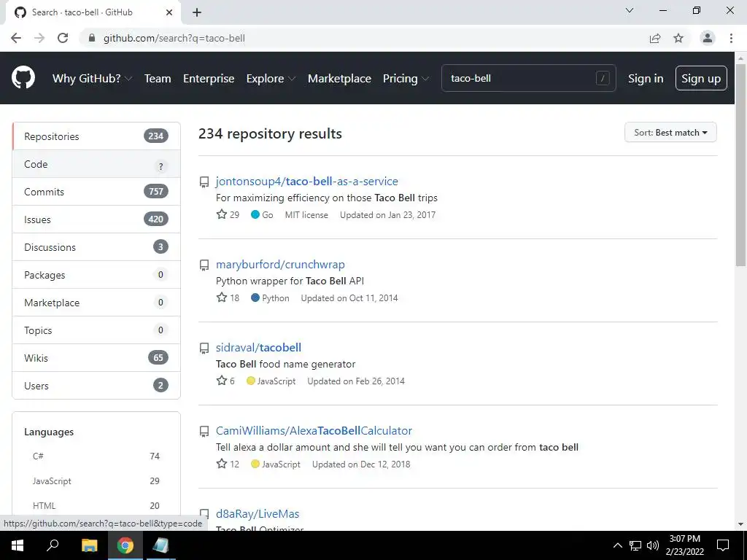Close the Search taco-bell GitHub tab
This screenshot has height=560, width=747.
point(169,12)
